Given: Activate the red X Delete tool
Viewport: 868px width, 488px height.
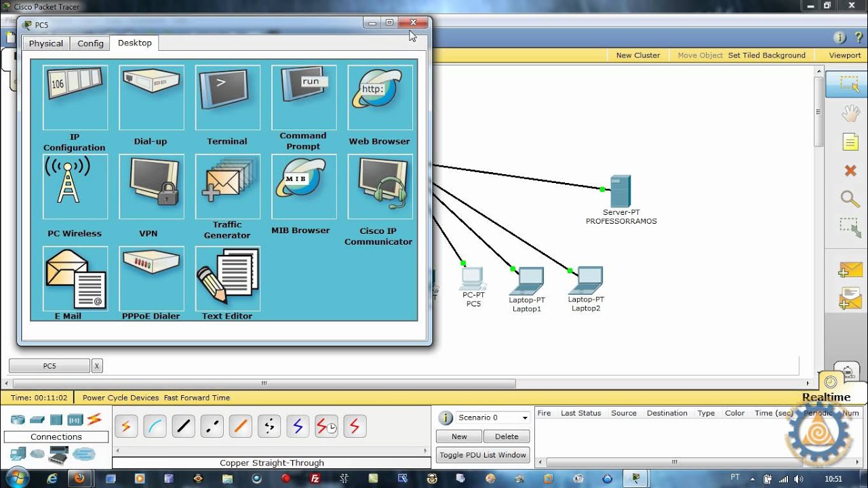Looking at the screenshot, I should [850, 170].
